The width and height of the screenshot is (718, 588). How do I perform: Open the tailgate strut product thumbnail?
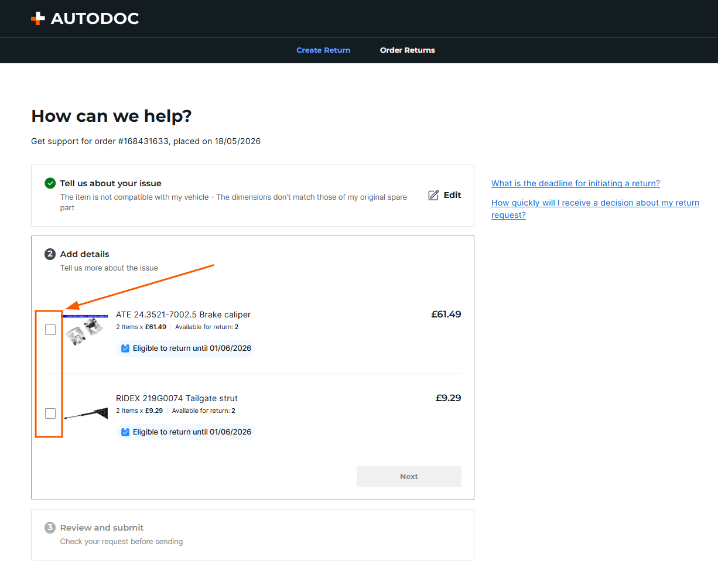point(86,413)
